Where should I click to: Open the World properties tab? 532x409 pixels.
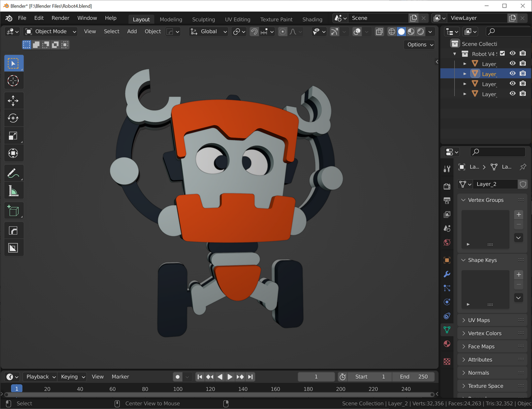[447, 242]
